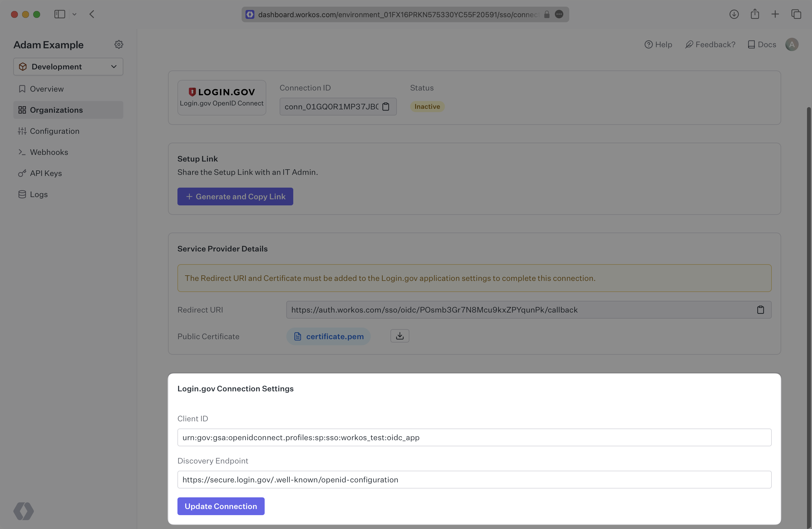Open Webhooks in sidebar
The image size is (812, 529).
point(49,152)
